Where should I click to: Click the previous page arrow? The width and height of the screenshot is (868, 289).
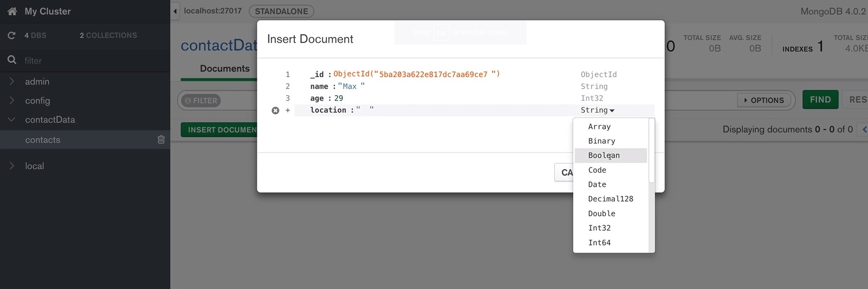(x=864, y=129)
